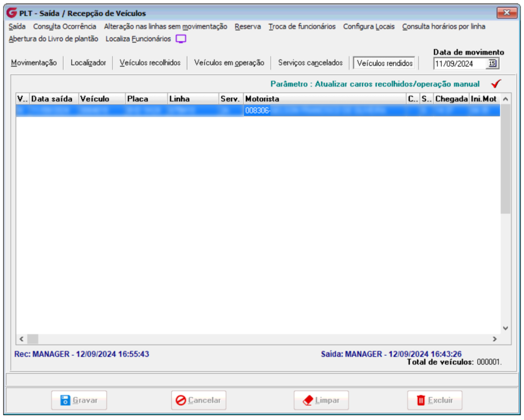Click the G application logo icon
Image resolution: width=524 pixels, height=420 pixels.
(11, 13)
